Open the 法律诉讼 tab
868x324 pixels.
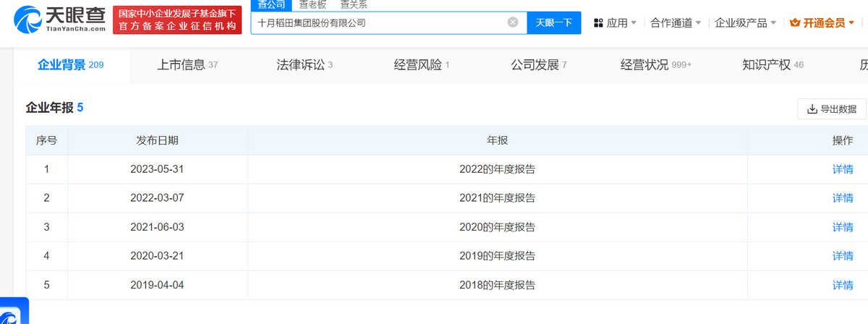click(x=305, y=65)
